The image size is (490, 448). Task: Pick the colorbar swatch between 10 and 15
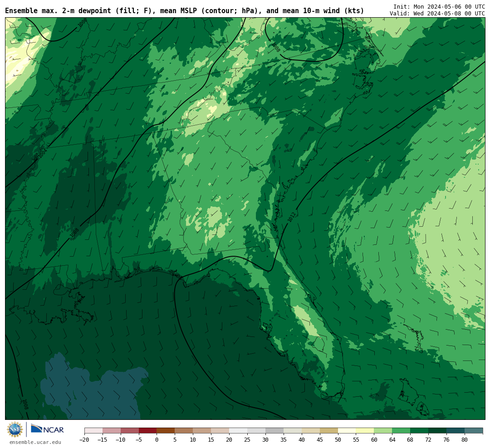click(x=202, y=431)
